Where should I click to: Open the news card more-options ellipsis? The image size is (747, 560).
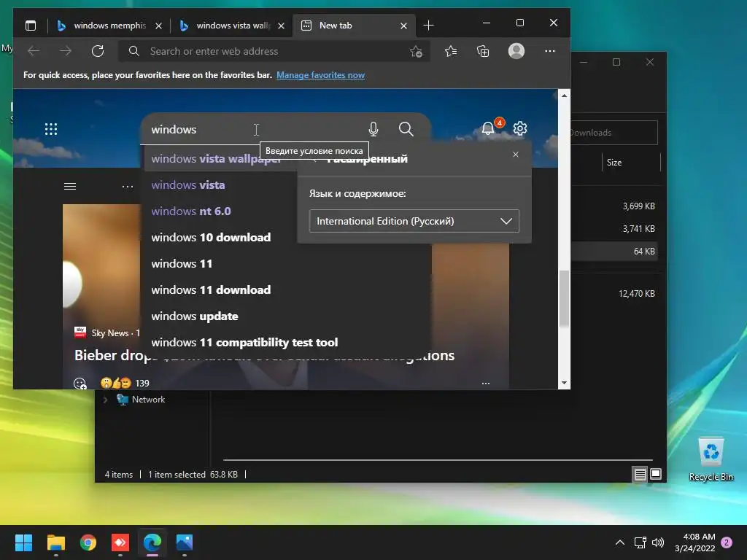point(485,384)
